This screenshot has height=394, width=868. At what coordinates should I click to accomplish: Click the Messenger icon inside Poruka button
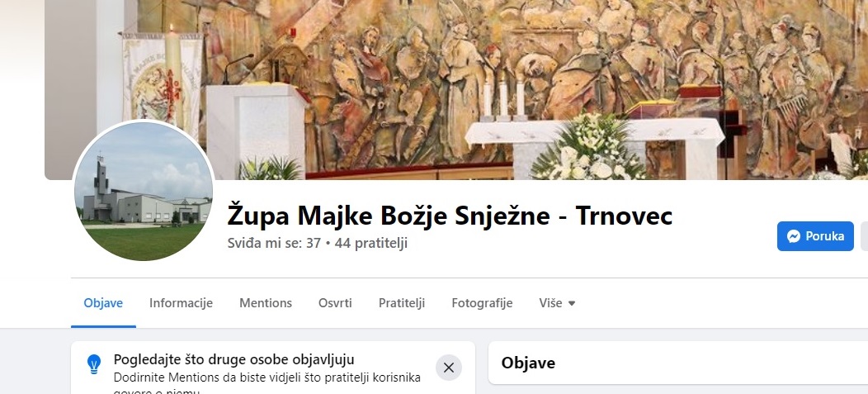[793, 236]
